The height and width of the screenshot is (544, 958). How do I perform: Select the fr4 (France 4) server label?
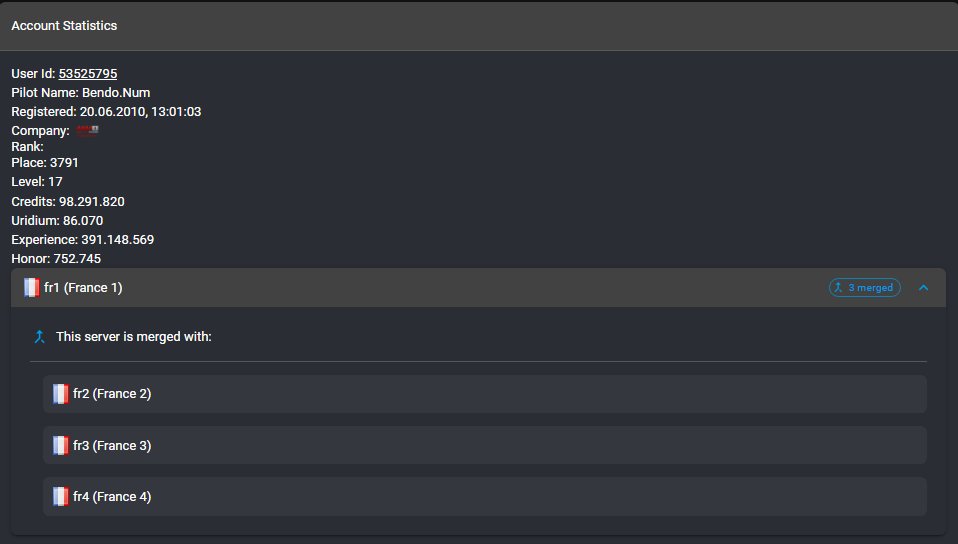[x=112, y=496]
